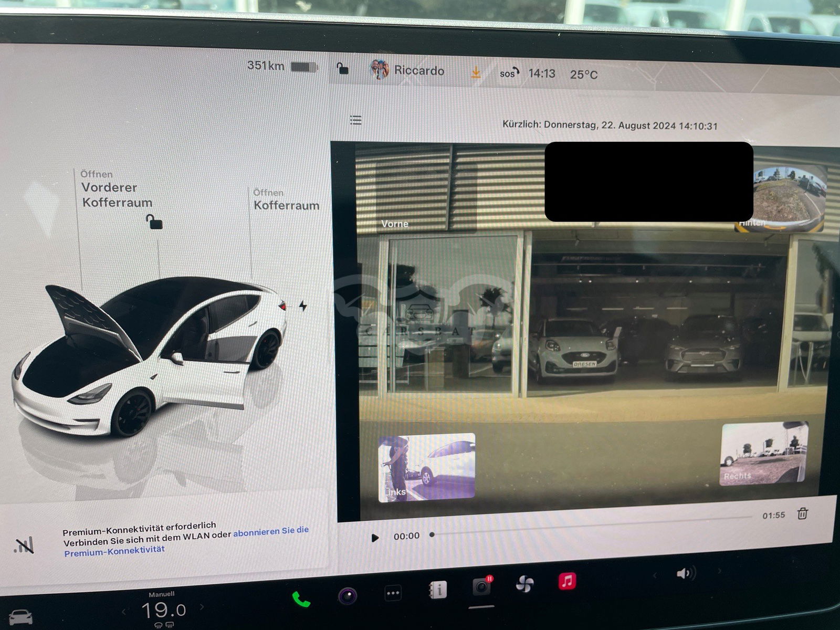The image size is (840, 630).
Task: Open the dashcam clip list menu
Action: [355, 120]
